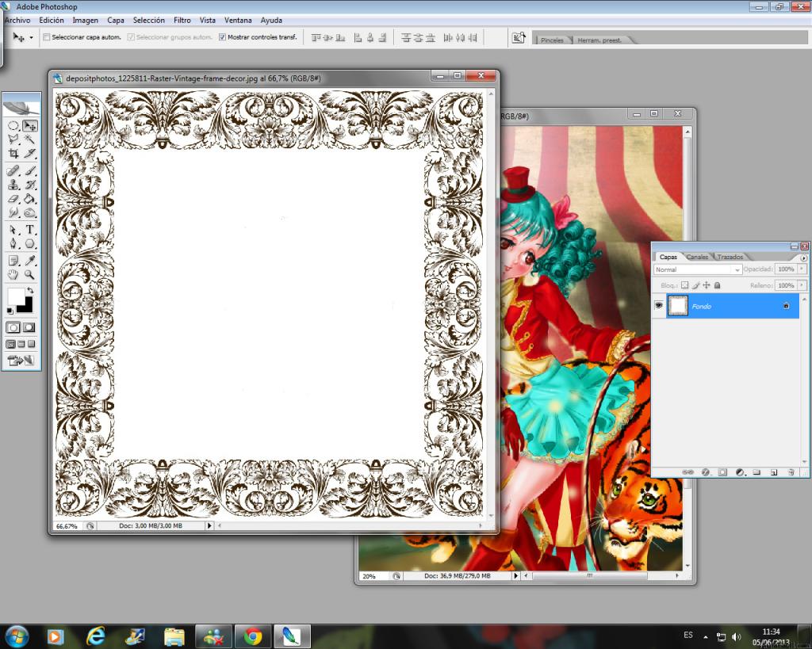812x649 pixels.
Task: Toggle lock all padlock in the Capas panel
Action: pyautogui.click(x=717, y=285)
